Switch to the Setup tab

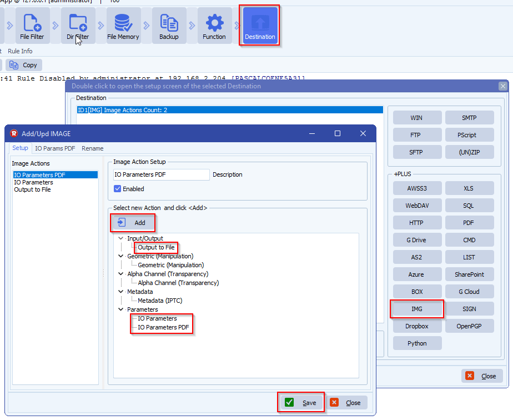(21, 148)
